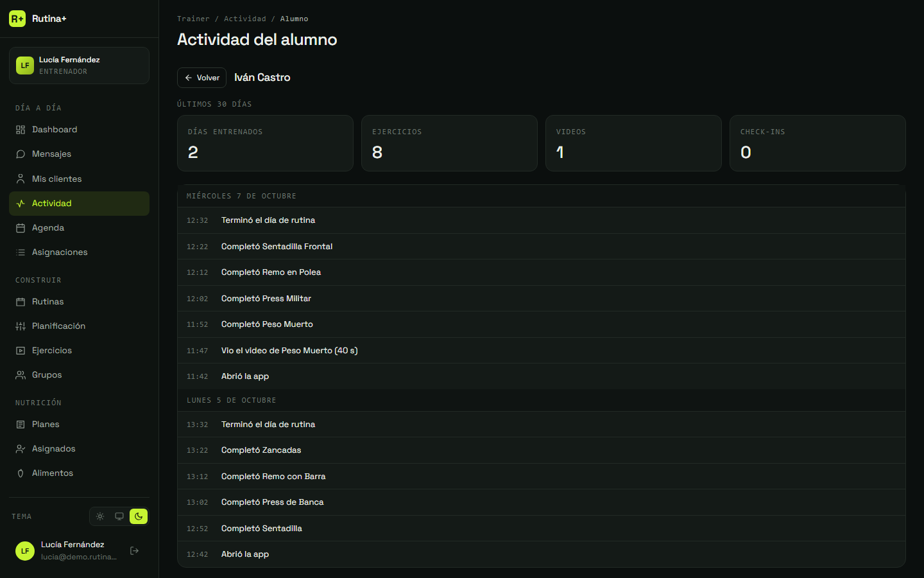Click LF avatar in top profile card
This screenshot has width=924, height=578.
point(25,66)
